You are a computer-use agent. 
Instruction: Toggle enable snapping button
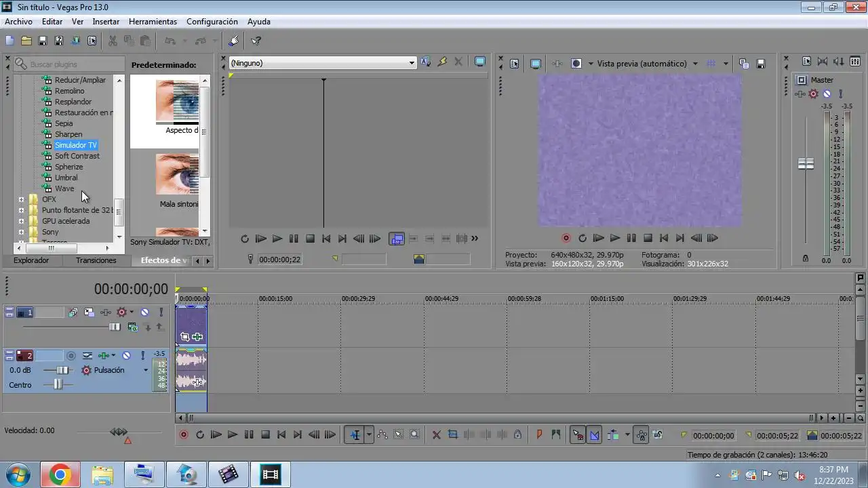click(x=578, y=435)
